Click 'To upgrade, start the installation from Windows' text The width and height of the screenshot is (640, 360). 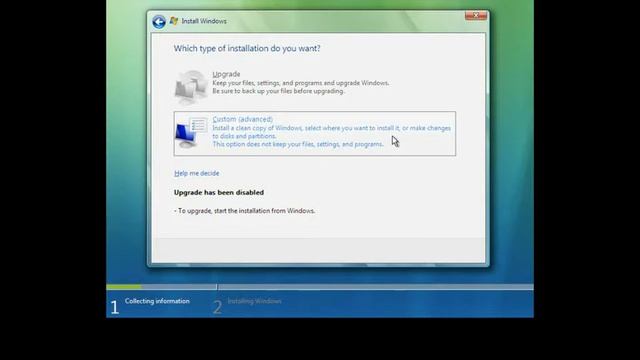point(244,211)
